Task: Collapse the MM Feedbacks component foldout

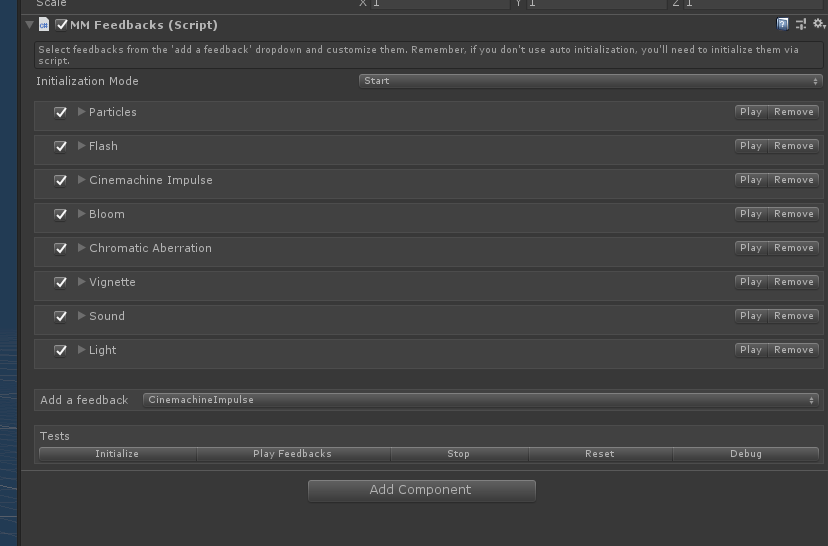Action: tap(30, 25)
